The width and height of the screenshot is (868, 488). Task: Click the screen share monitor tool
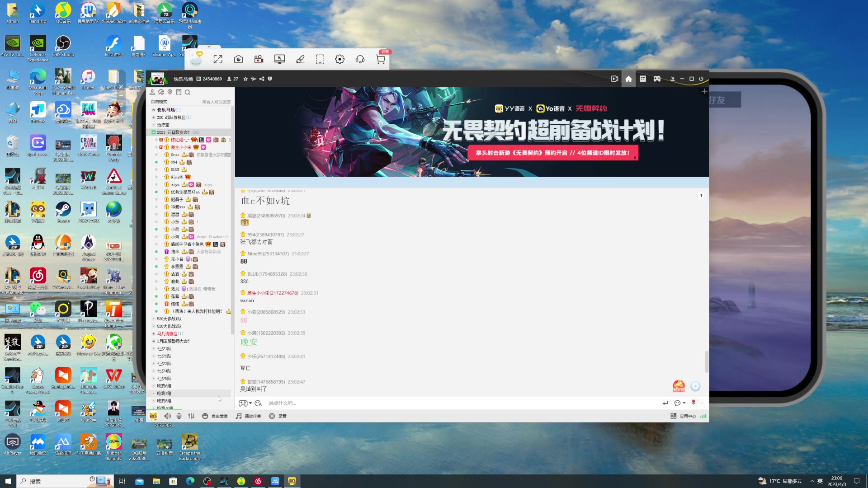click(279, 60)
